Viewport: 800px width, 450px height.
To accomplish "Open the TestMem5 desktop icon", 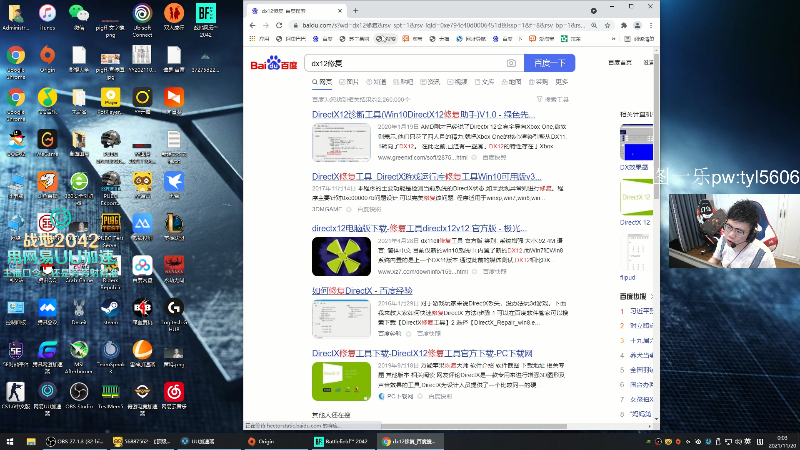I will tap(110, 396).
